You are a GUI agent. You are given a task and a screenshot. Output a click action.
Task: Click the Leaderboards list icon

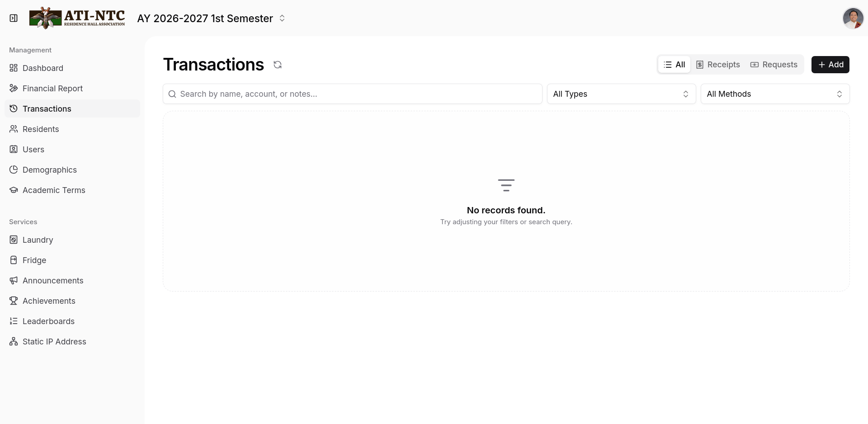(14, 321)
